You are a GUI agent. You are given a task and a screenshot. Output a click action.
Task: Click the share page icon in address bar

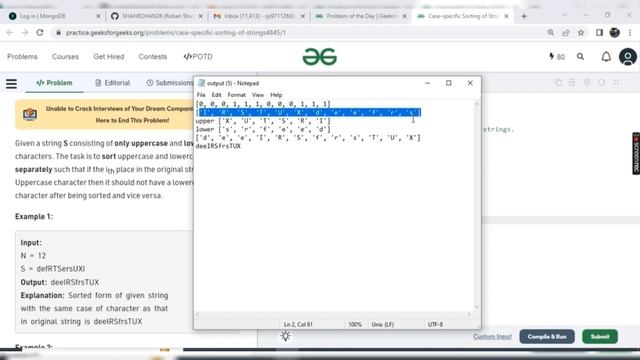[566, 32]
